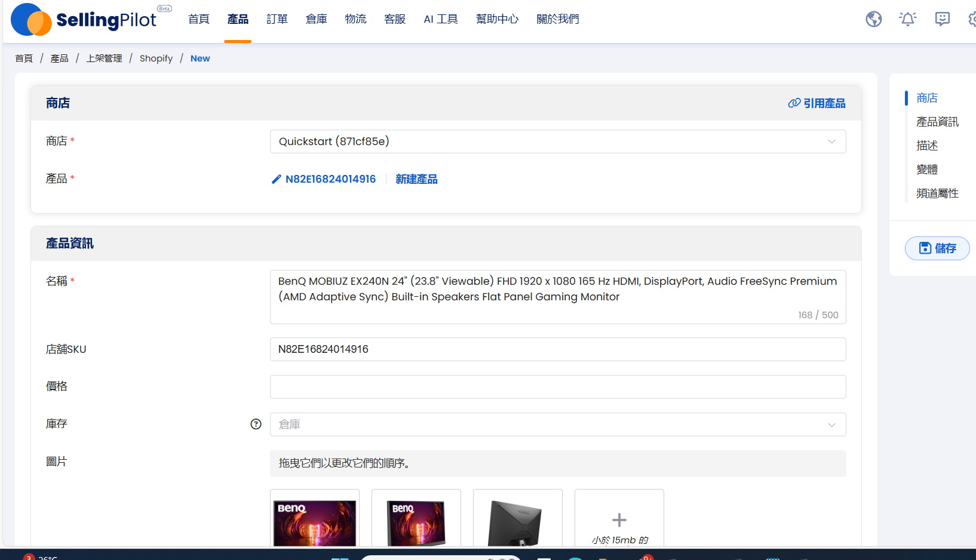Click the 168 / 500 character counter

[x=818, y=315]
